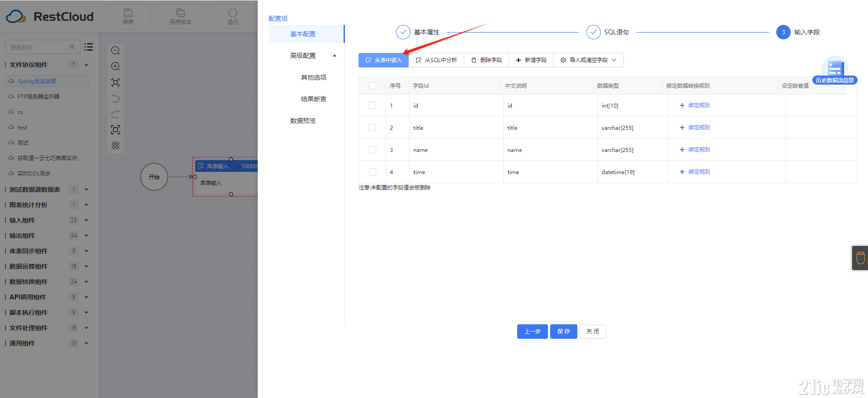Check the row 4 time checkbox
The width and height of the screenshot is (868, 398).
[373, 172]
